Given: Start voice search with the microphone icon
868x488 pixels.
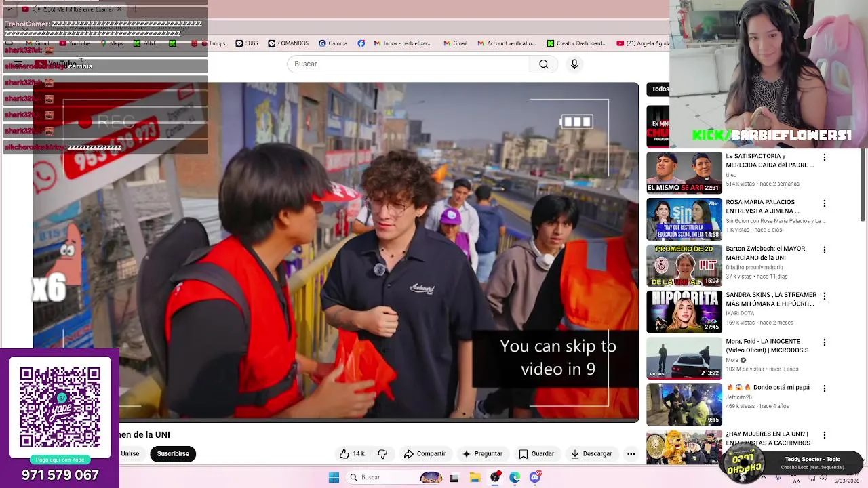Looking at the screenshot, I should click(x=574, y=64).
